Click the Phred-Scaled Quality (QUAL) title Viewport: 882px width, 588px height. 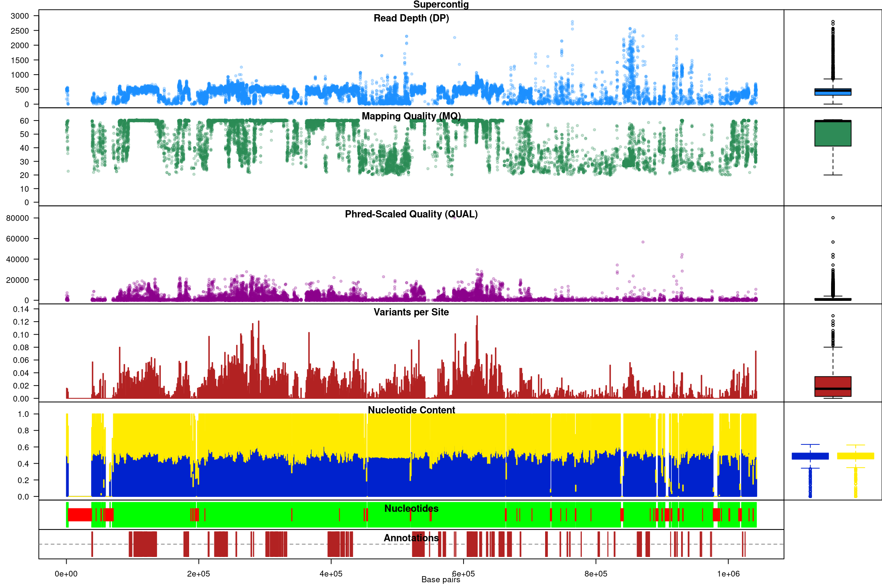pos(411,214)
